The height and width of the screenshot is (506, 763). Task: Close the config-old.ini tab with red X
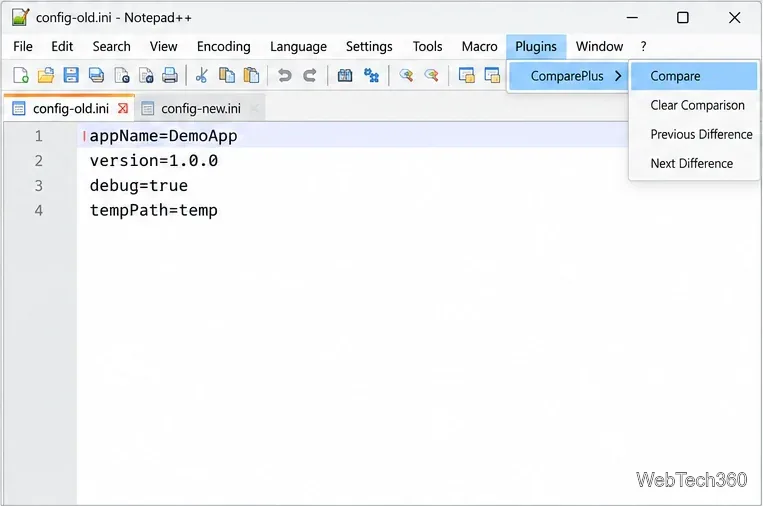click(x=123, y=108)
